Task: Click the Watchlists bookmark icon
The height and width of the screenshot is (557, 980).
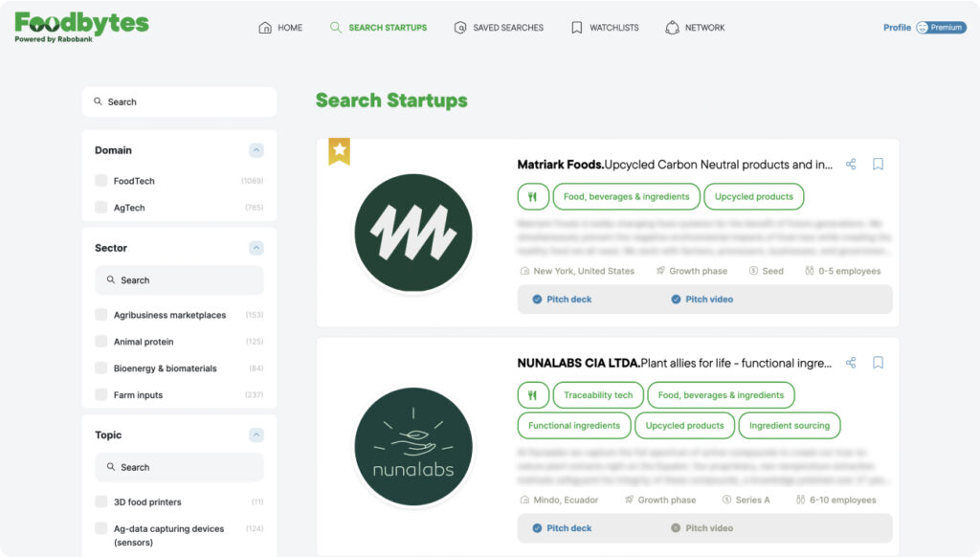Action: click(576, 28)
